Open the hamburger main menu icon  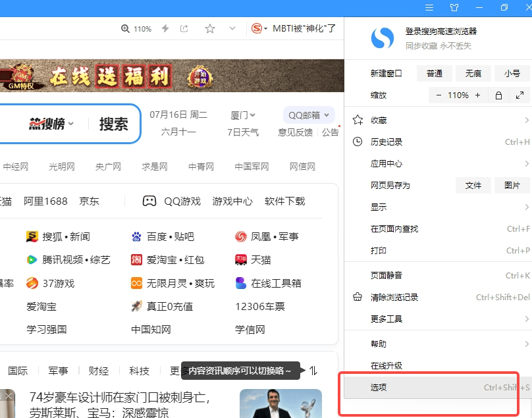(x=429, y=7)
